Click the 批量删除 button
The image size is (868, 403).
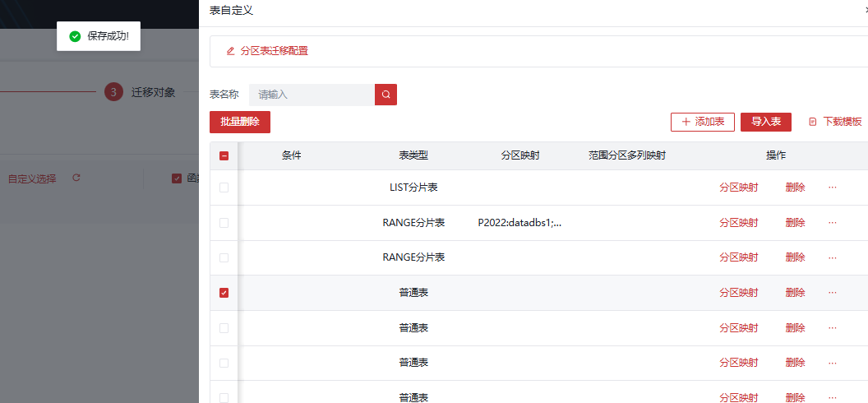pos(240,122)
